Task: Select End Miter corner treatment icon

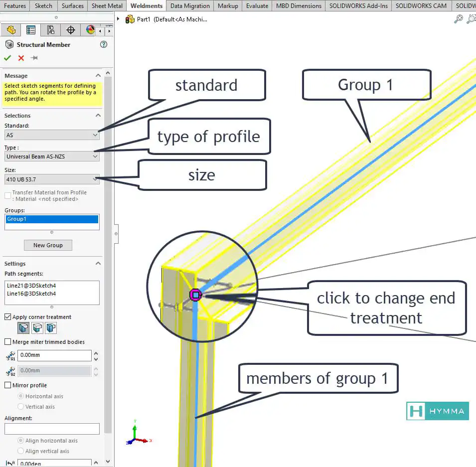Action: pos(24,328)
